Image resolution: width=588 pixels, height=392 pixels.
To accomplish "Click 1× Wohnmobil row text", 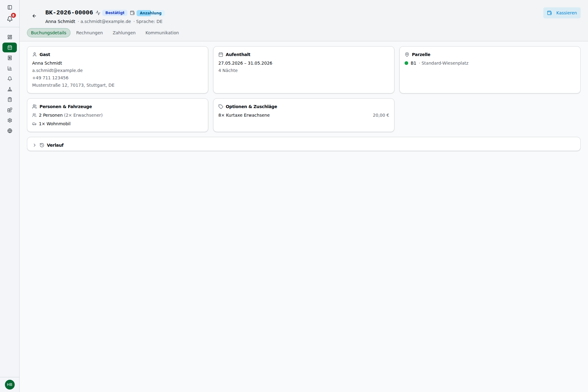I will (55, 124).
